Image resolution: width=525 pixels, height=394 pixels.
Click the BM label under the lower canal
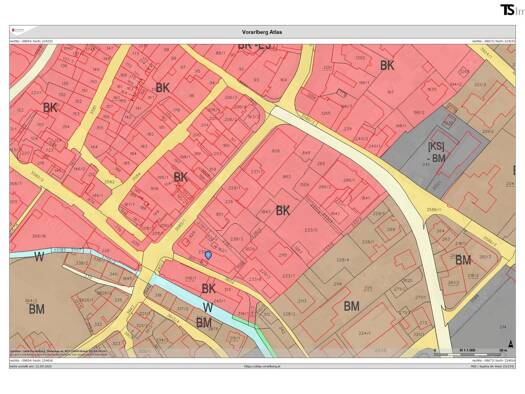[204, 323]
